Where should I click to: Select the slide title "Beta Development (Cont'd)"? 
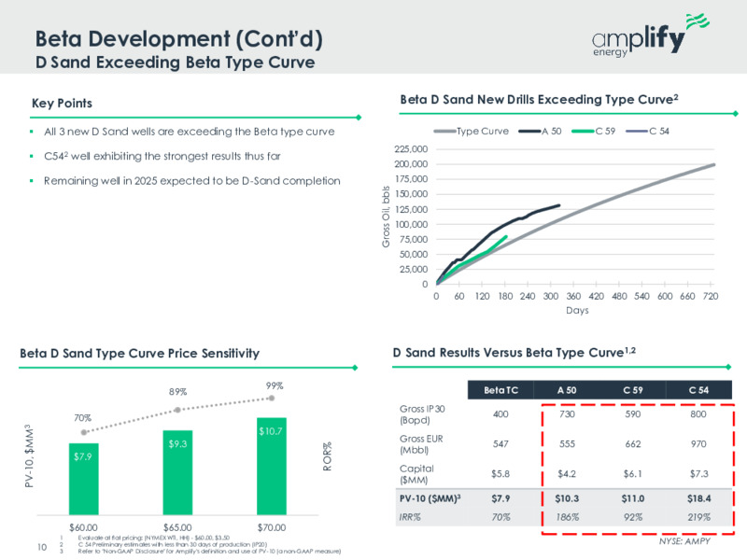tap(179, 38)
